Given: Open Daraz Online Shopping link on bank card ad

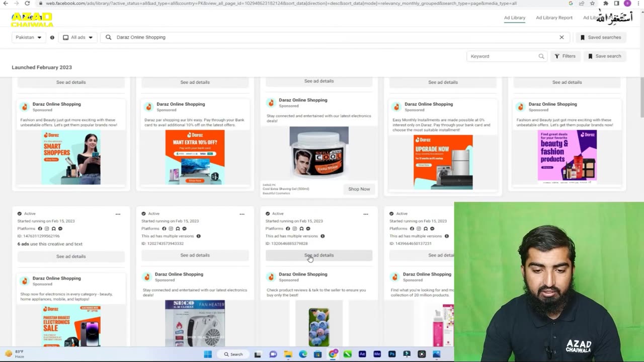Looking at the screenshot, I should coord(181,104).
